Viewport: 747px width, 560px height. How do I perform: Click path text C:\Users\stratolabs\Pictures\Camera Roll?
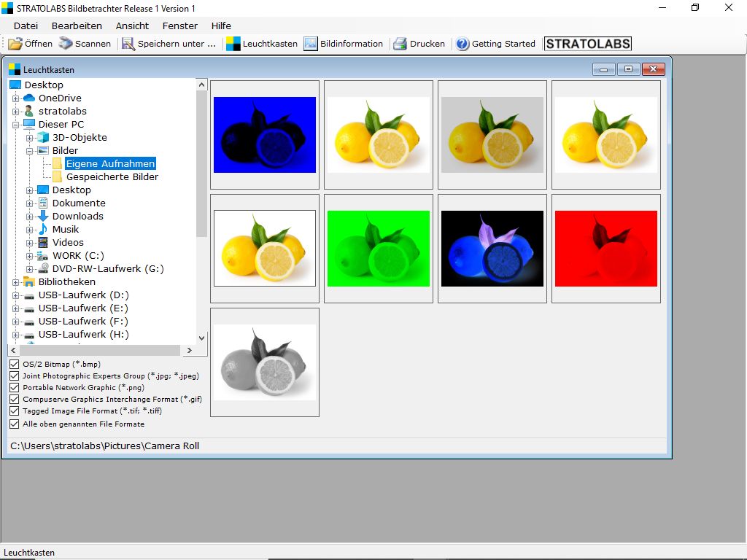click(x=105, y=446)
